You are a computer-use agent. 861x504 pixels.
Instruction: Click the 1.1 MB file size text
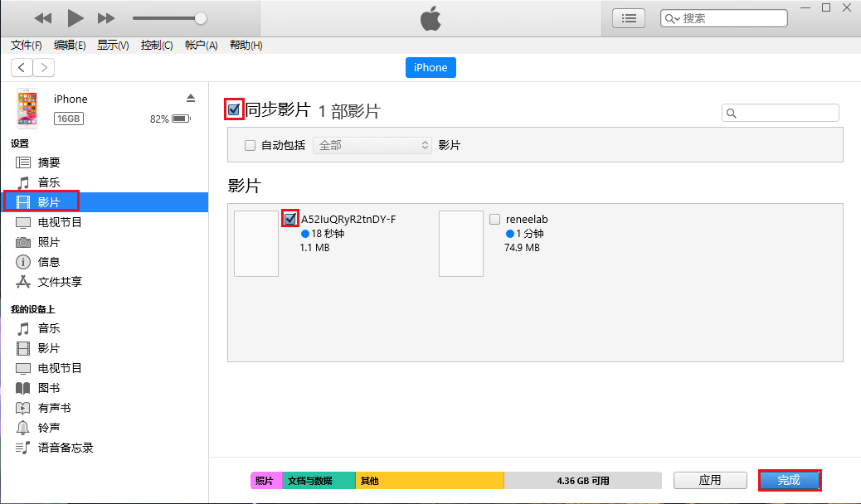point(314,248)
